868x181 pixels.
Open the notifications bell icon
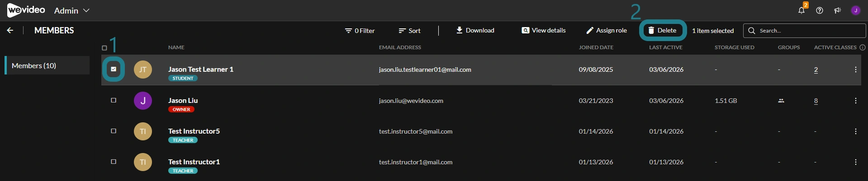tap(802, 10)
